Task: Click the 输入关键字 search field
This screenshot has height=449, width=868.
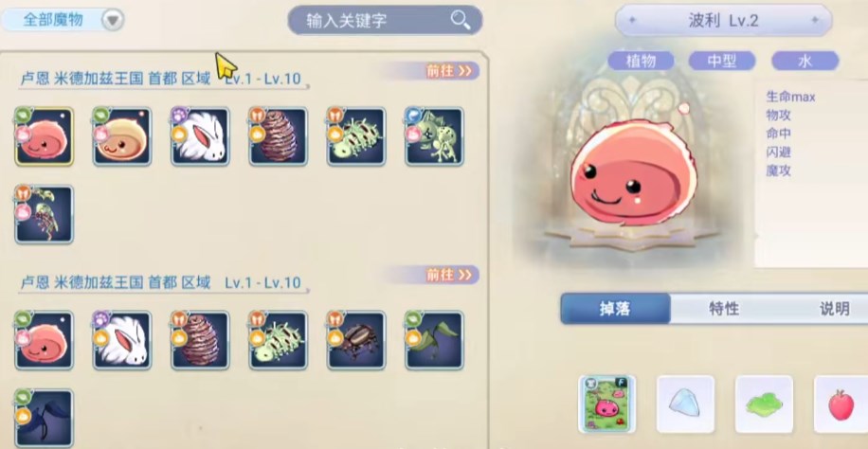Action: [x=385, y=21]
